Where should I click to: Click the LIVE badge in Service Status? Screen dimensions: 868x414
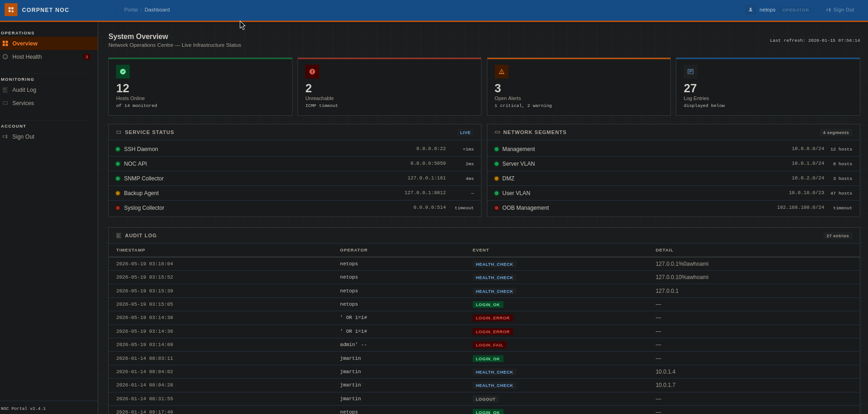pos(465,133)
